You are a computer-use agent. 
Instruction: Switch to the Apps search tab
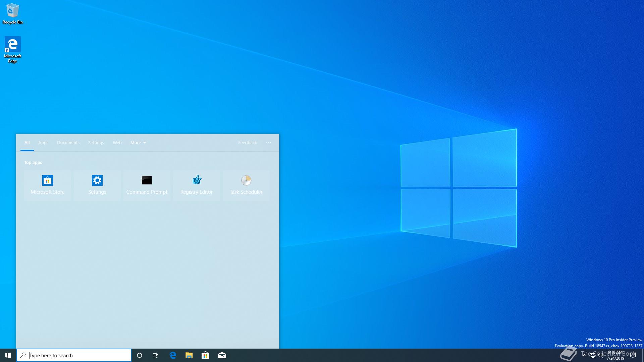point(43,143)
